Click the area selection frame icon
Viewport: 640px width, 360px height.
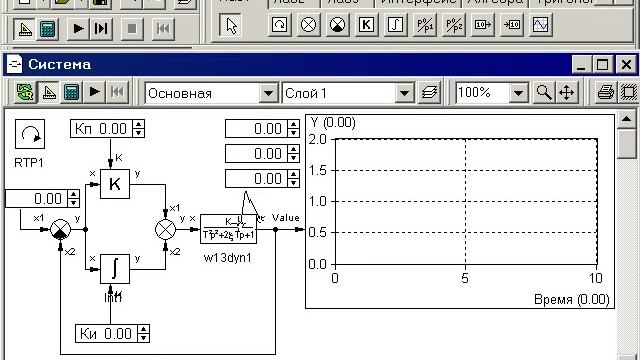tap(629, 93)
